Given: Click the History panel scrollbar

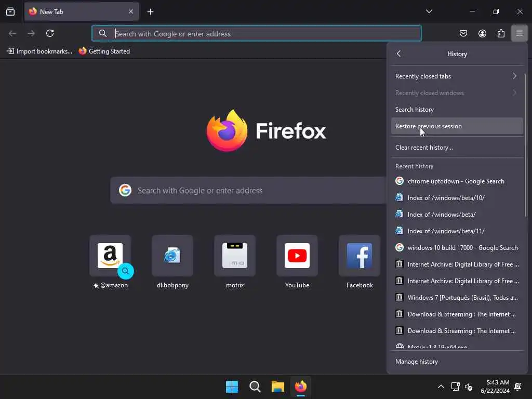Looking at the screenshot, I should click(525, 145).
